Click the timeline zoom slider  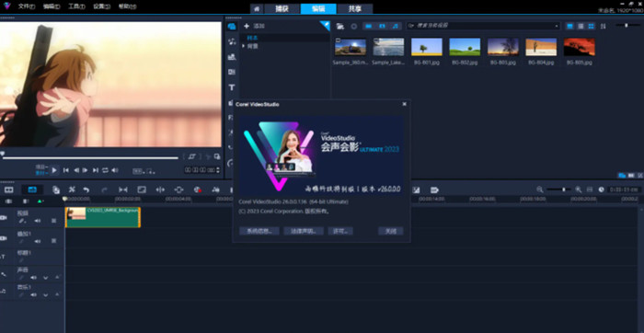(558, 189)
